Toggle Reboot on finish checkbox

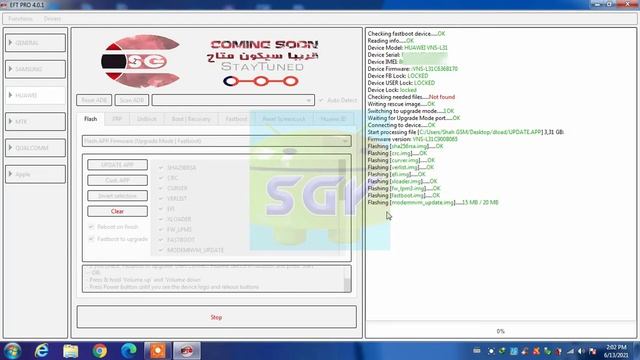91,227
